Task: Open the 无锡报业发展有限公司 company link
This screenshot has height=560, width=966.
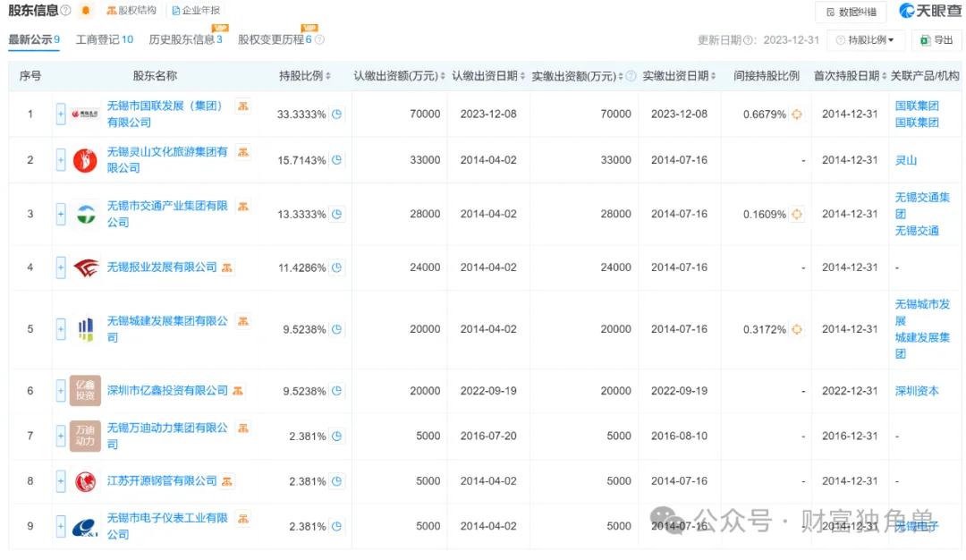Action: click(162, 267)
